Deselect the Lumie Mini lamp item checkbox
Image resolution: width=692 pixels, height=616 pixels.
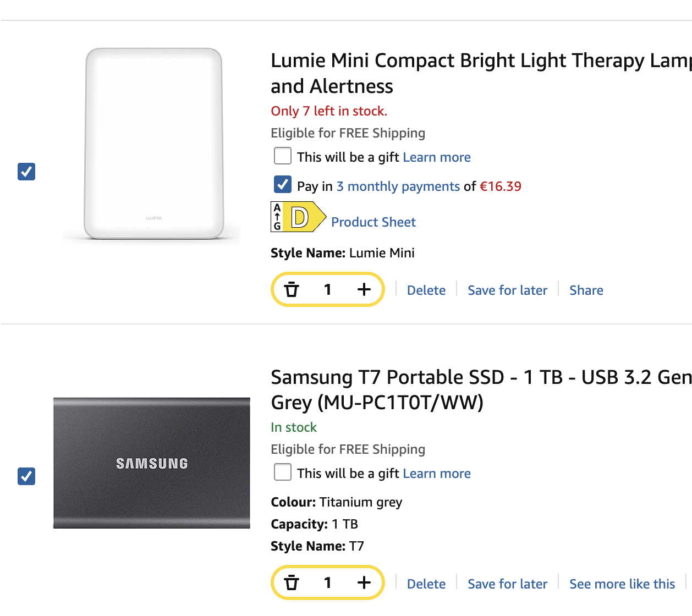click(26, 172)
